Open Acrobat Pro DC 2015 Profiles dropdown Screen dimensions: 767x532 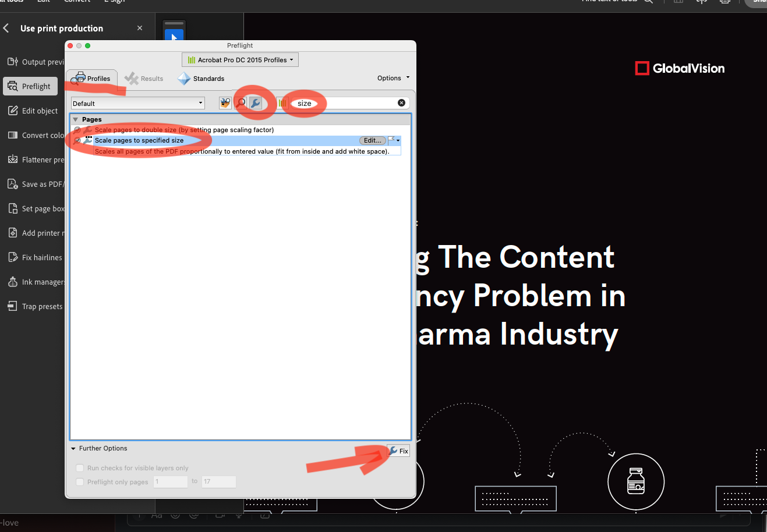(240, 60)
